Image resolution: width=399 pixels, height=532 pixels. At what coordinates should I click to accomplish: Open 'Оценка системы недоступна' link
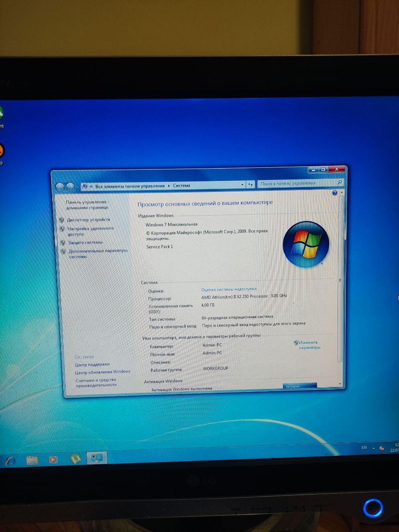coord(229,289)
